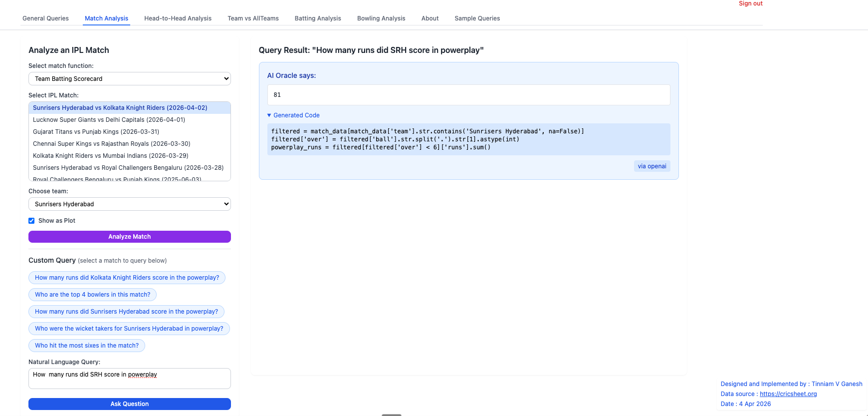868x416 pixels.
Task: Open the Batting Analysis tab
Action: (x=317, y=18)
